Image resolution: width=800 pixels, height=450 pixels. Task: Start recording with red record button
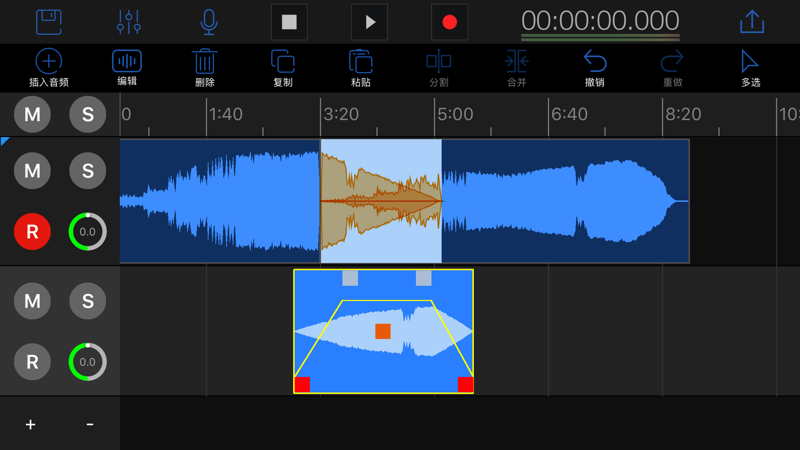(x=449, y=22)
